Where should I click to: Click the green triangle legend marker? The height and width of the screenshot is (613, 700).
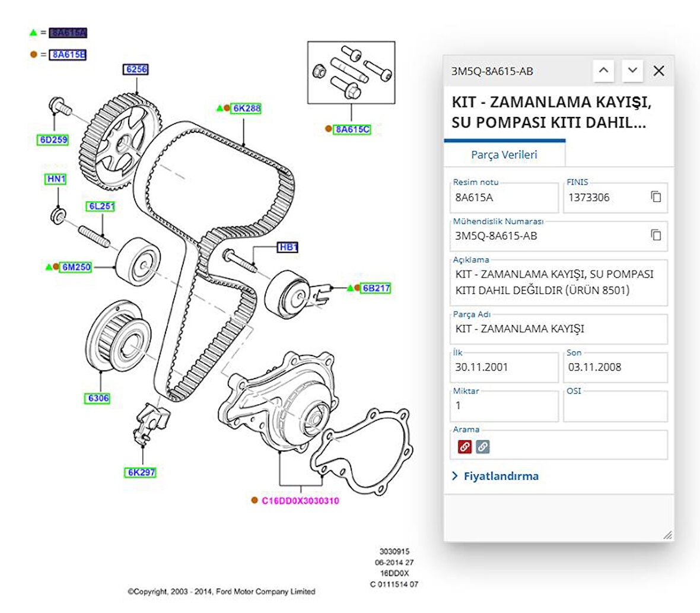(x=34, y=33)
